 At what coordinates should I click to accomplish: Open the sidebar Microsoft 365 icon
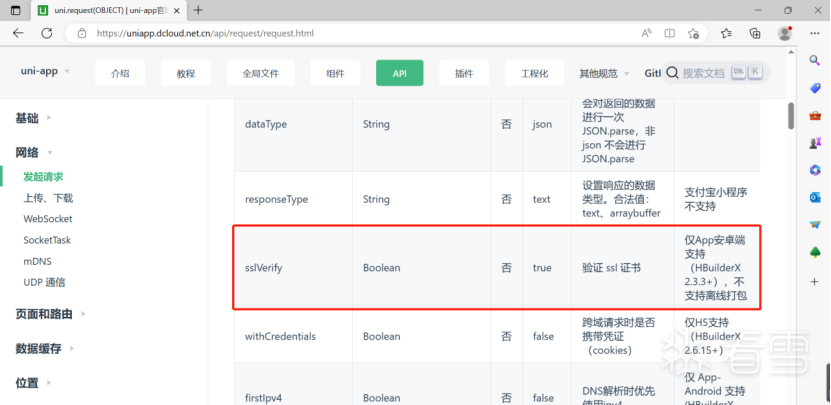(x=815, y=170)
